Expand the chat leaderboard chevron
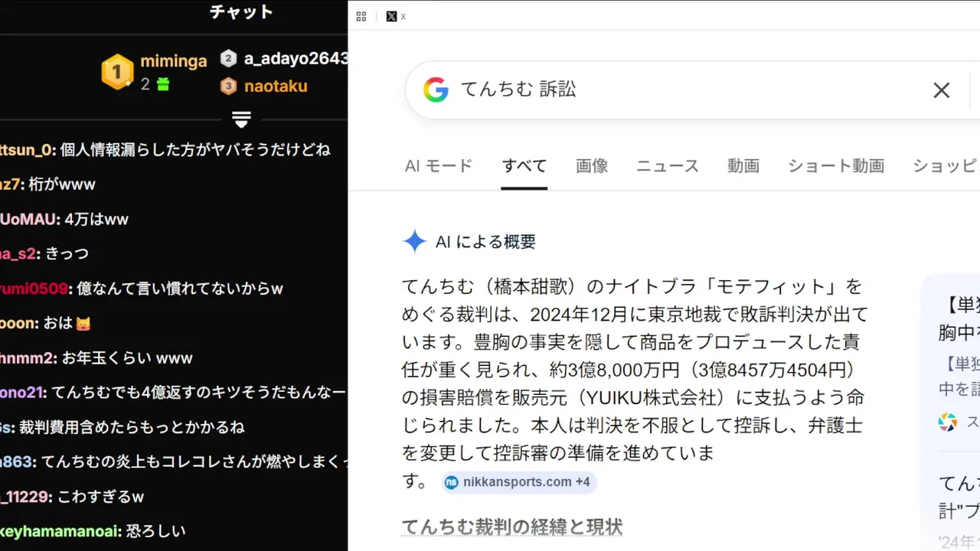This screenshot has height=551, width=980. [241, 120]
